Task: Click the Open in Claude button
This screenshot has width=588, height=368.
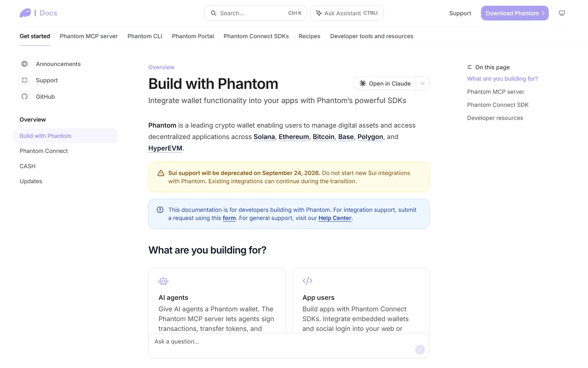Action: [x=385, y=83]
